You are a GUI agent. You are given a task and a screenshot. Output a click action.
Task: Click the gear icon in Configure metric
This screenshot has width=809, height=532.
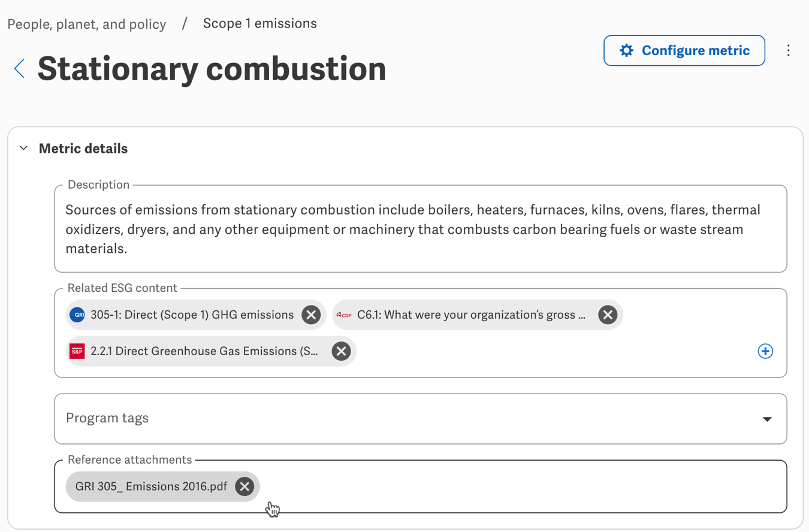click(x=626, y=50)
